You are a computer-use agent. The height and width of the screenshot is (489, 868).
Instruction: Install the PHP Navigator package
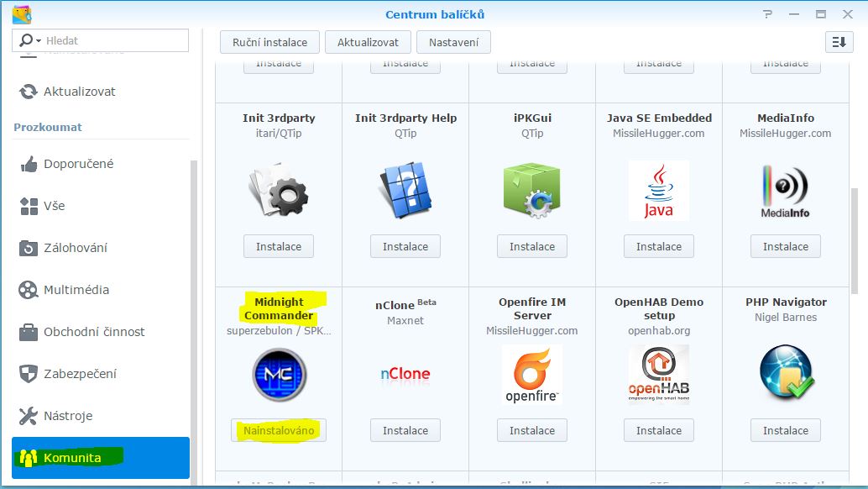tap(786, 430)
